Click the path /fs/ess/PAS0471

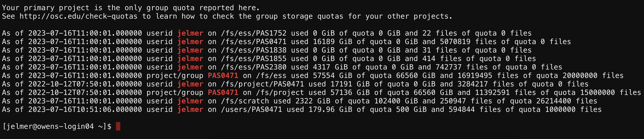pyautogui.click(x=253, y=42)
